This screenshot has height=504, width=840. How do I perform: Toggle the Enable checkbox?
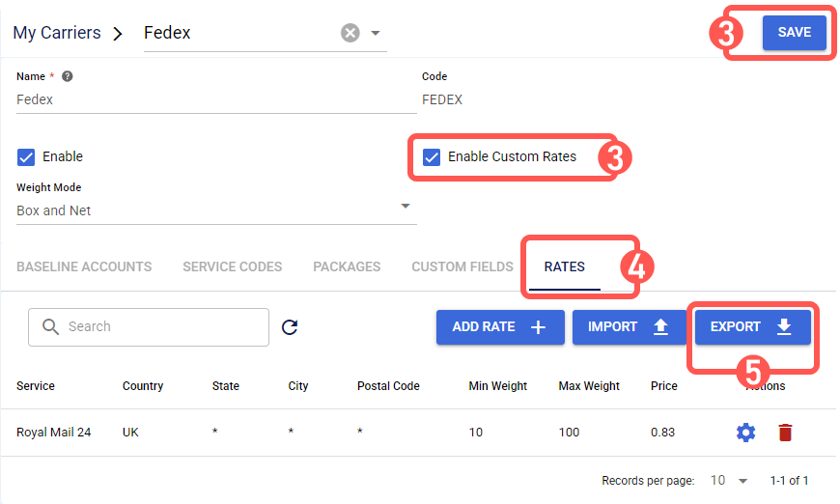(x=26, y=157)
